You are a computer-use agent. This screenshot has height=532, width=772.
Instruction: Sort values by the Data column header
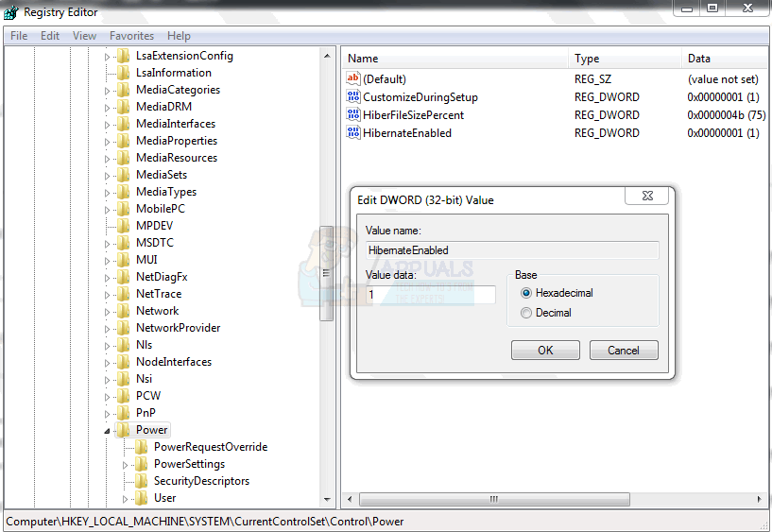(727, 59)
